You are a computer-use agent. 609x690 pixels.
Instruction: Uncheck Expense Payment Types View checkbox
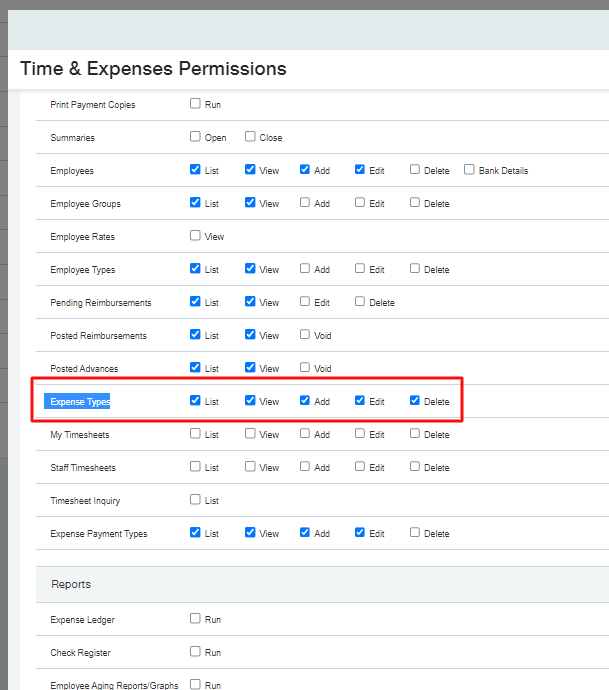tap(250, 532)
